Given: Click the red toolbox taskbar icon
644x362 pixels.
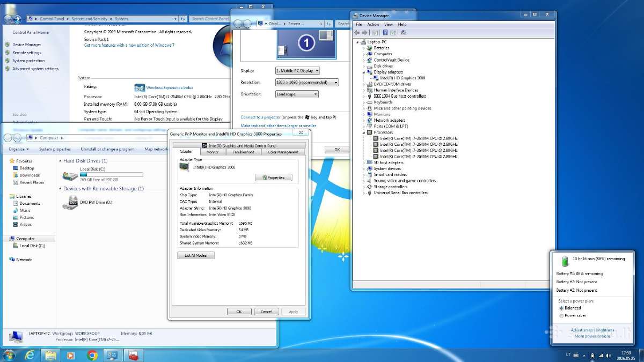Looking at the screenshot, I should (x=133, y=355).
